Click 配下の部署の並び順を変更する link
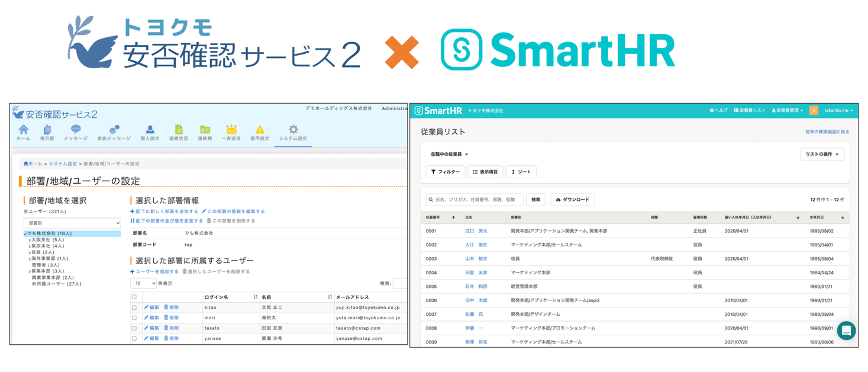The height and width of the screenshot is (372, 868). (x=166, y=220)
